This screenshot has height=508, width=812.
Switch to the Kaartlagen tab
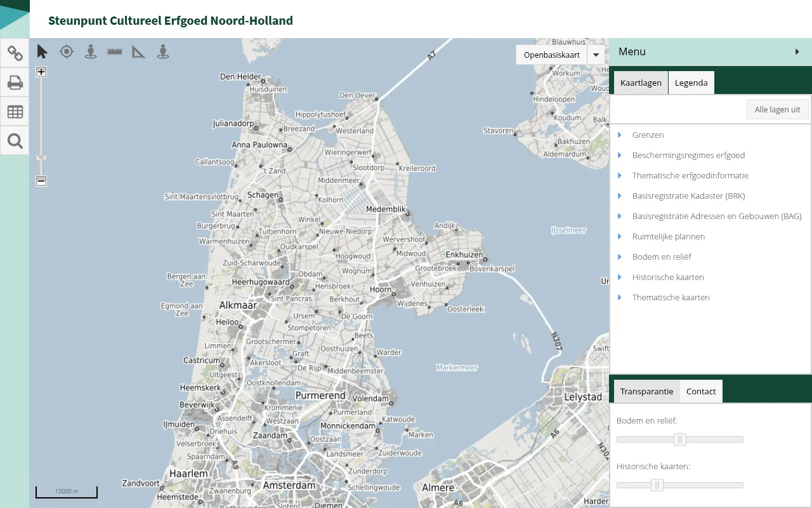click(x=641, y=83)
